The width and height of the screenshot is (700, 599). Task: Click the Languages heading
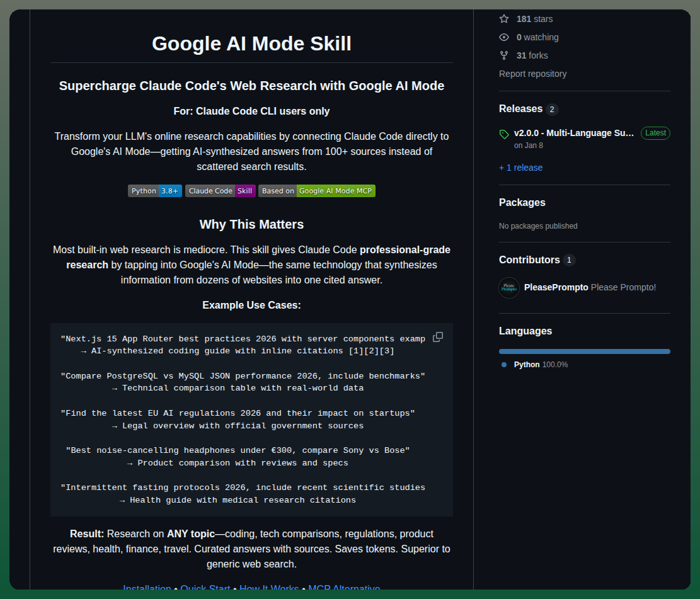point(525,331)
